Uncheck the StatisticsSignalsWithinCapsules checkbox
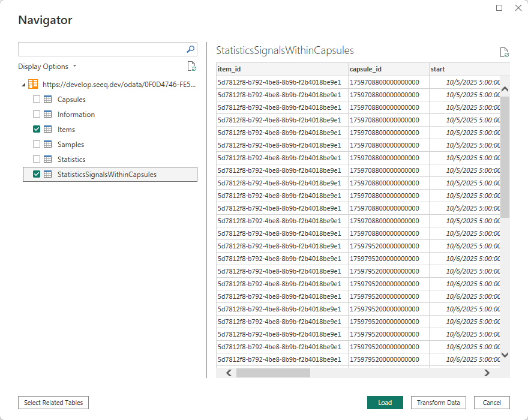The height and width of the screenshot is (420, 528). (37, 175)
